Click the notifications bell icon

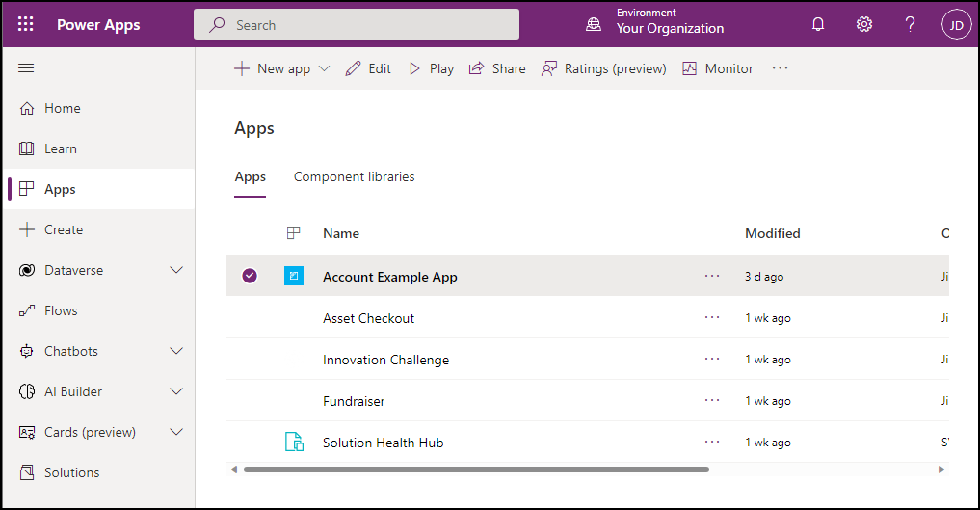(818, 24)
